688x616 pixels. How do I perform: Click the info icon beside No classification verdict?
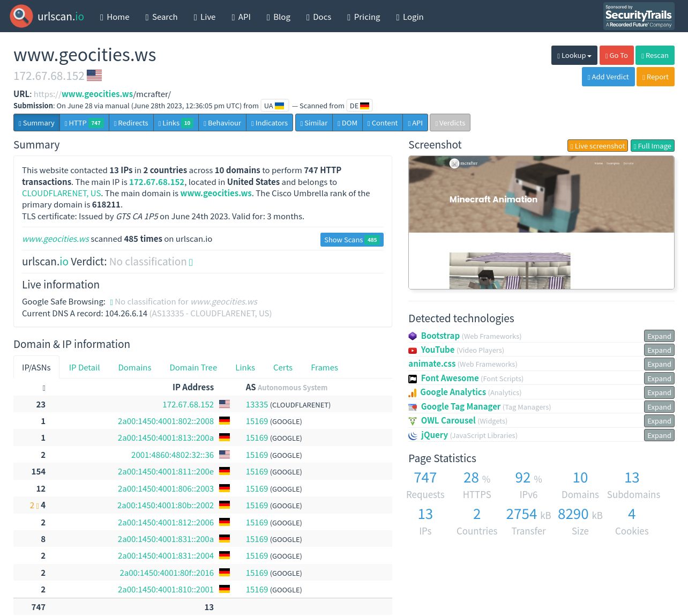coord(191,262)
